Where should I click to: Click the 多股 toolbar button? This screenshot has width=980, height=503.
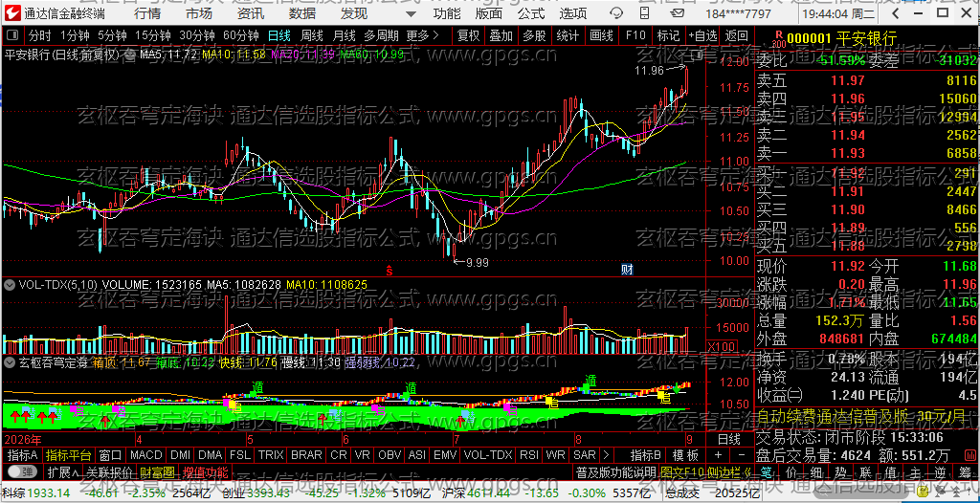534,35
